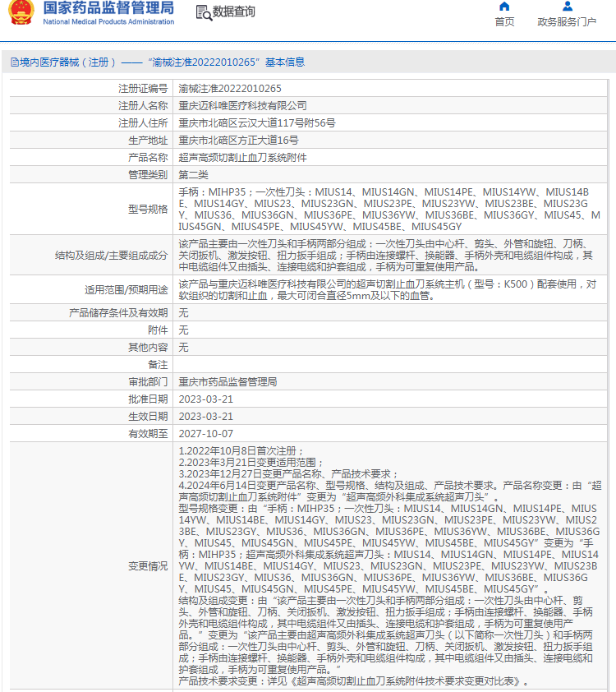Click National Medical Products Administration text
This screenshot has width=616, height=692.
coord(108,21)
